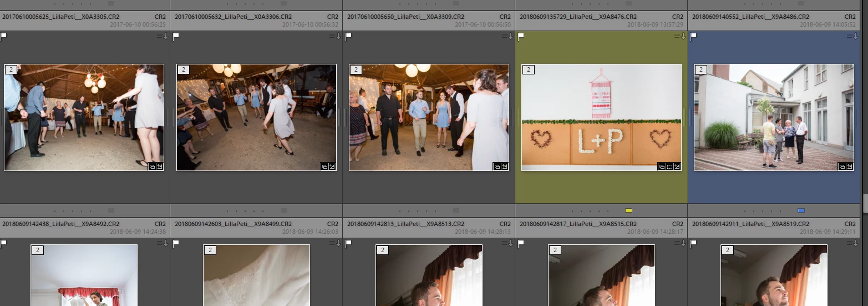Toggle the pick flag on photo X0A3306
This screenshot has height=306, width=868.
point(176,37)
